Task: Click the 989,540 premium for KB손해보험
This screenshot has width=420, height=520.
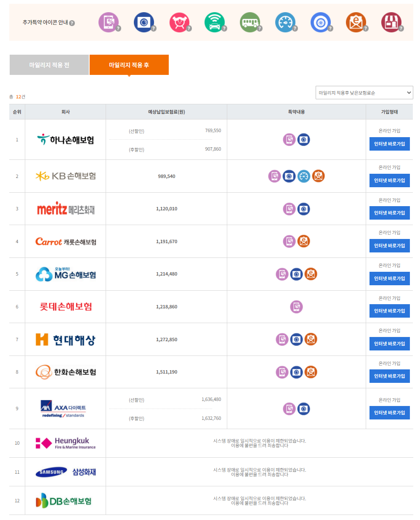Action: pyautogui.click(x=167, y=176)
